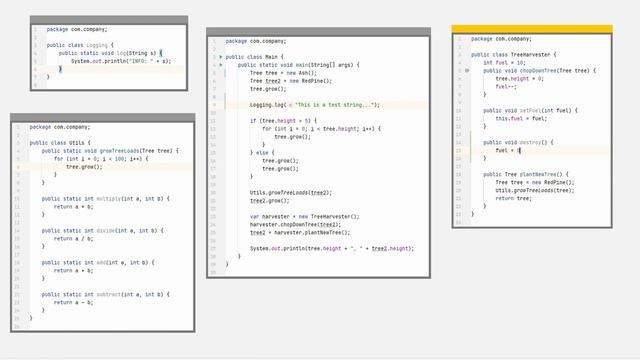Click 'public class Logging {' line

[x=80, y=45]
